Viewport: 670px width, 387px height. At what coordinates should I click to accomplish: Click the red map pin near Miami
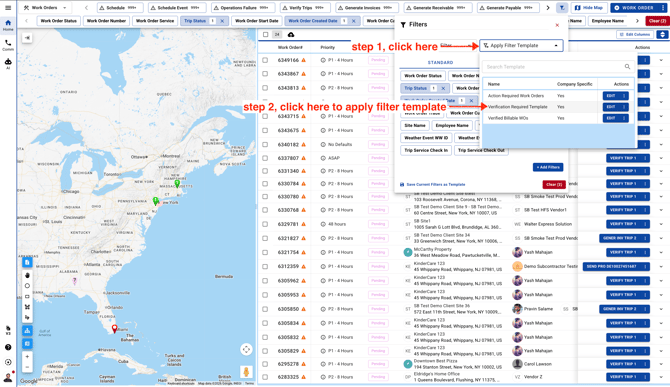pyautogui.click(x=115, y=328)
